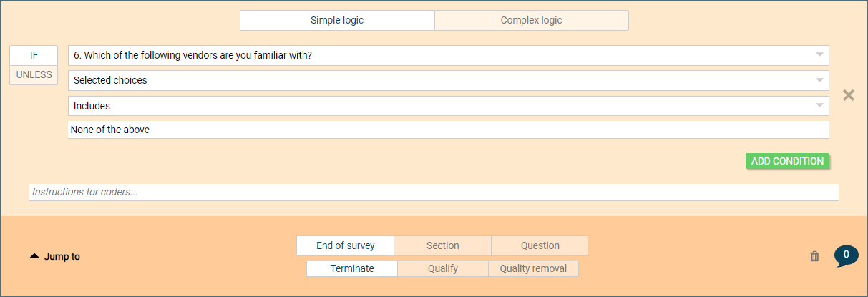Select the Qualify outcome
Image resolution: width=868 pixels, height=297 pixels.
coord(442,268)
